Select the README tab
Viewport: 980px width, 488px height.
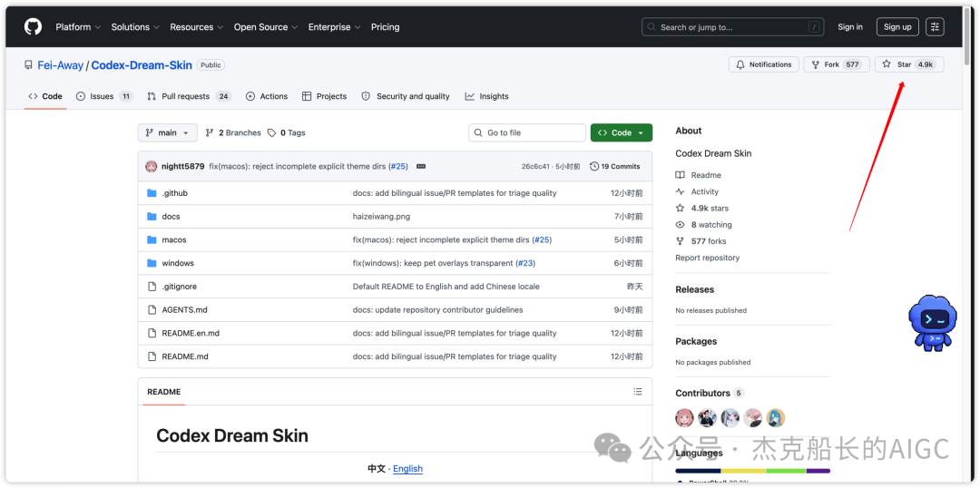click(163, 392)
